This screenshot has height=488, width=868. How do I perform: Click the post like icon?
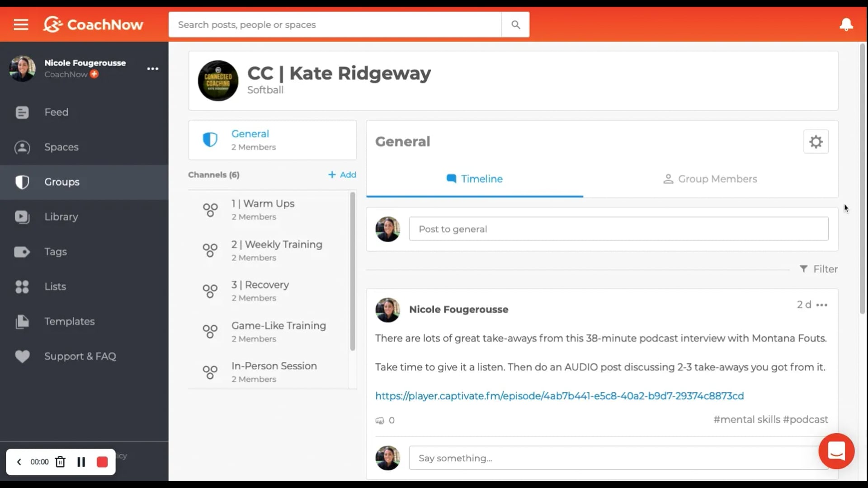tap(380, 421)
